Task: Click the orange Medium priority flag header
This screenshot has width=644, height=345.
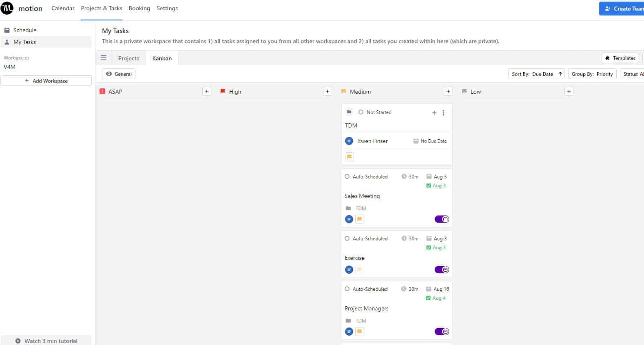Action: pyautogui.click(x=343, y=92)
